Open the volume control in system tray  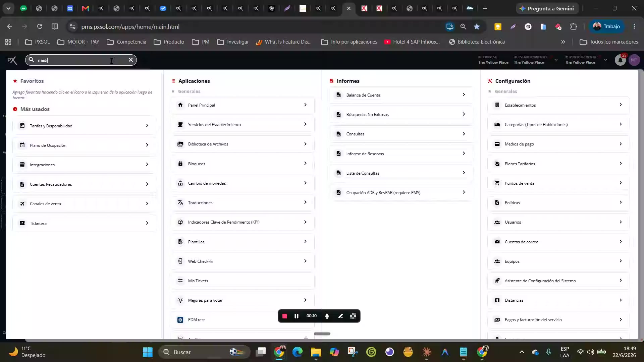pyautogui.click(x=591, y=352)
